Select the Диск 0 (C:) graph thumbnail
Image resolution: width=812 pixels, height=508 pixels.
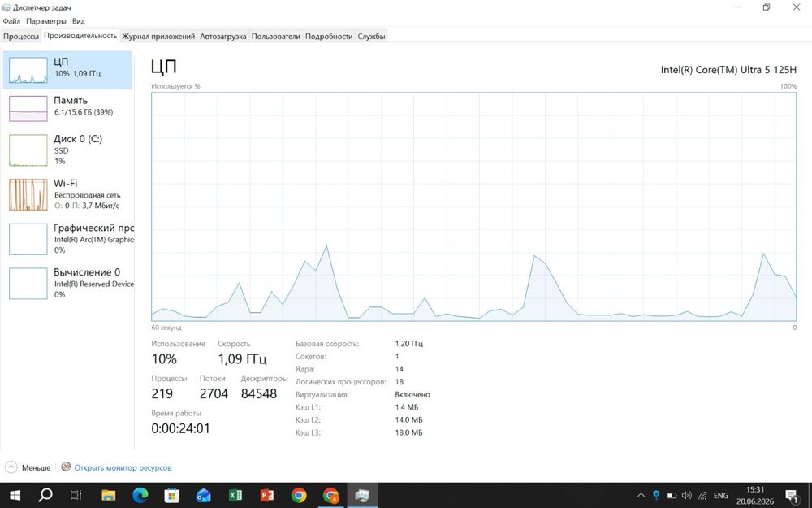point(28,150)
